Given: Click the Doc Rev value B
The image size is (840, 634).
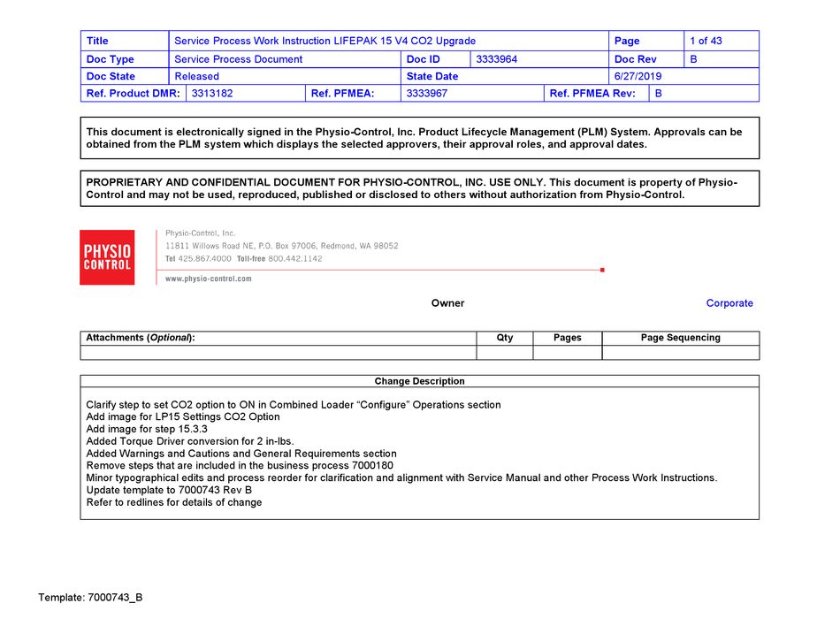Looking at the screenshot, I should (693, 59).
